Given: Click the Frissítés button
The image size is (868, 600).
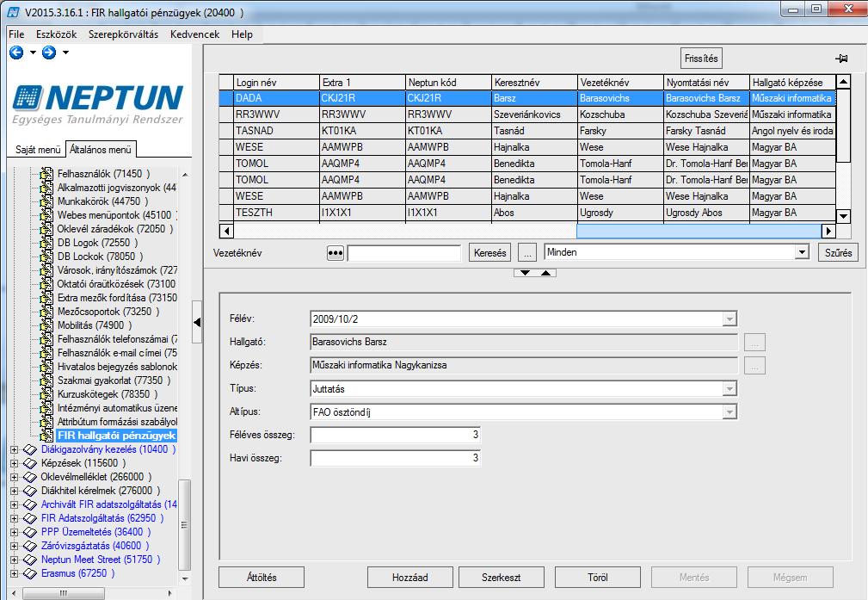Looking at the screenshot, I should click(x=701, y=59).
